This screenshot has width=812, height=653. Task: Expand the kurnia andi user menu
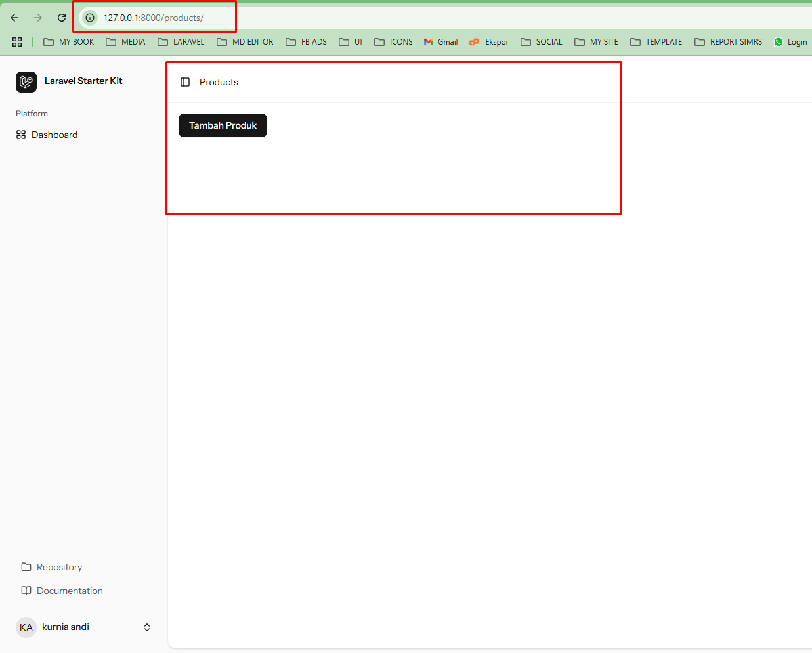(147, 627)
